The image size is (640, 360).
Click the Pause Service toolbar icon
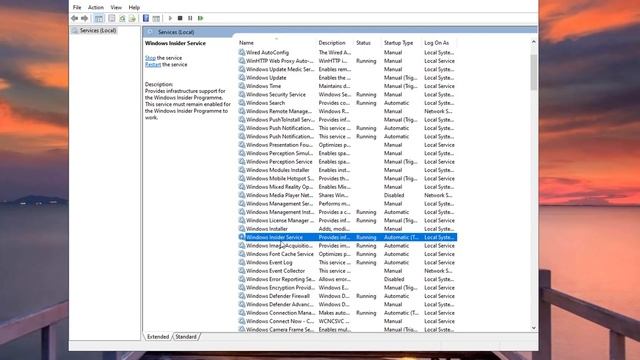click(x=190, y=18)
